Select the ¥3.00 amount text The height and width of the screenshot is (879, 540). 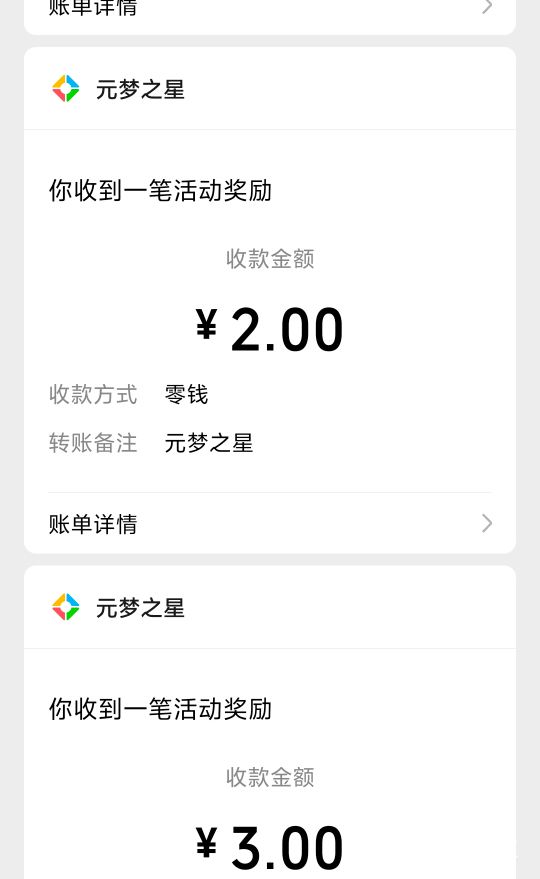click(x=269, y=848)
